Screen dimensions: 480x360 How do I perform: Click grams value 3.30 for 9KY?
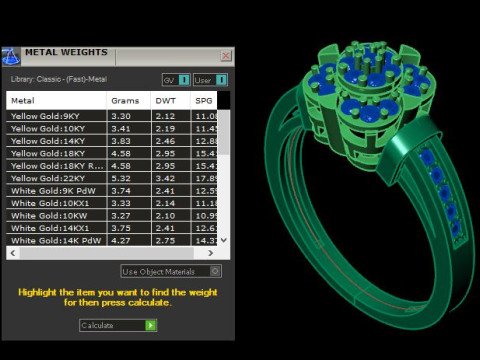[x=121, y=116]
